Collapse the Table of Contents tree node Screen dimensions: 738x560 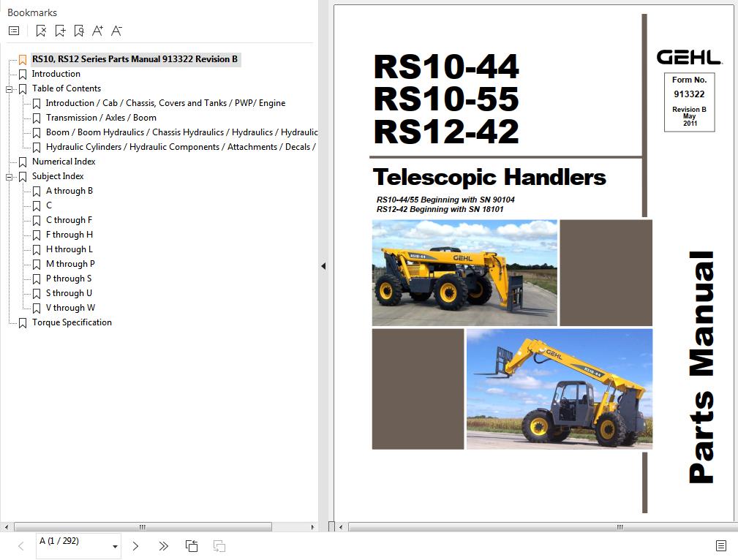(x=10, y=89)
